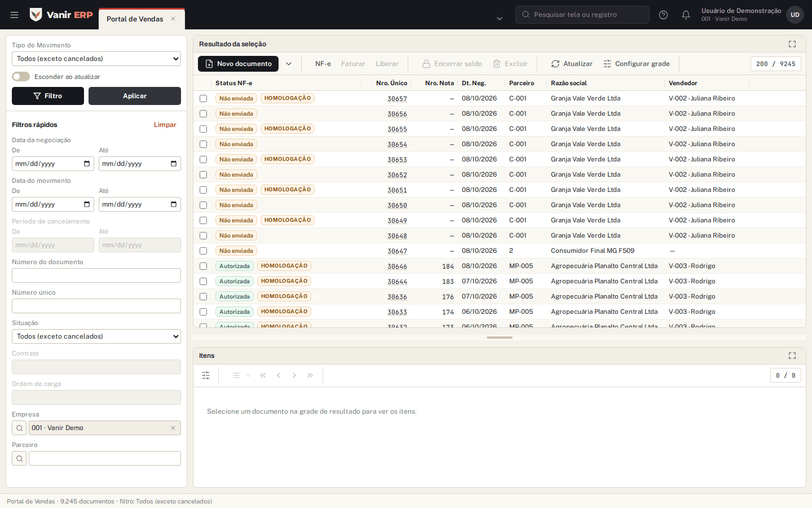Clear the Empresa 001 Vanir Demo value
This screenshot has height=508, width=812.
coord(173,428)
